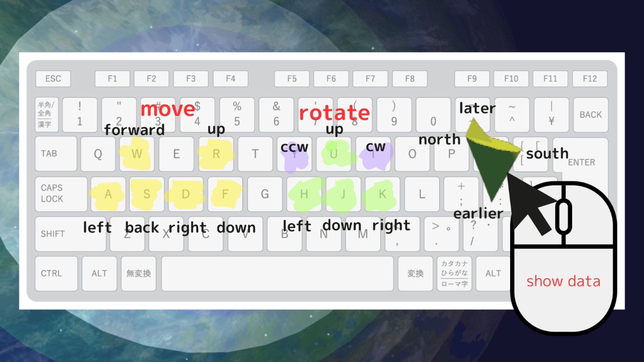Image resolution: width=644 pixels, height=362 pixels.
Task: Click the F9 function key
Action: (x=472, y=79)
